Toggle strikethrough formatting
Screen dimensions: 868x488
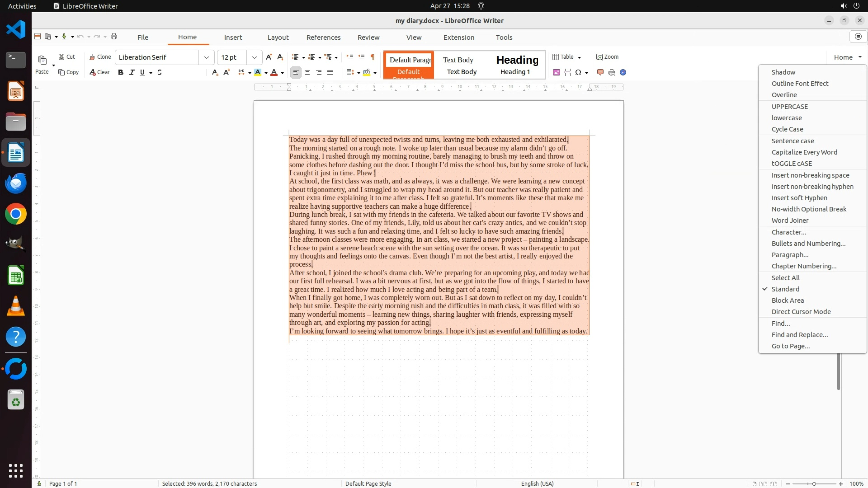tap(160, 72)
